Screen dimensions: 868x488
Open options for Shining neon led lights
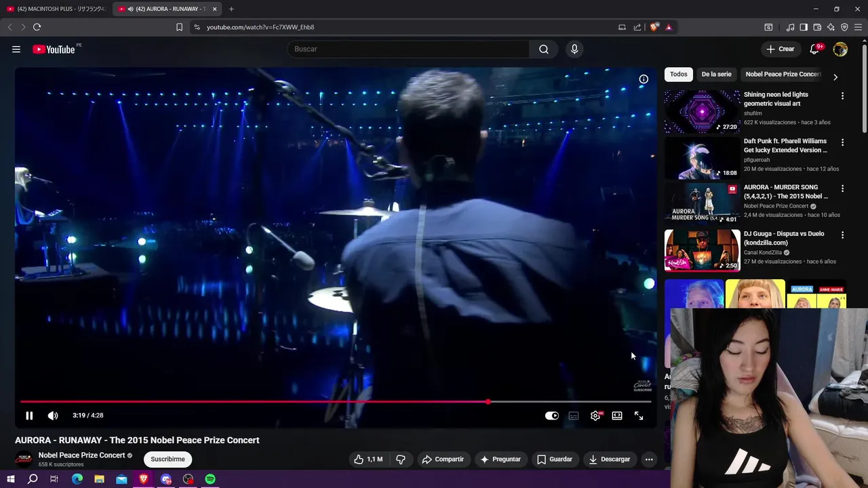tap(843, 96)
